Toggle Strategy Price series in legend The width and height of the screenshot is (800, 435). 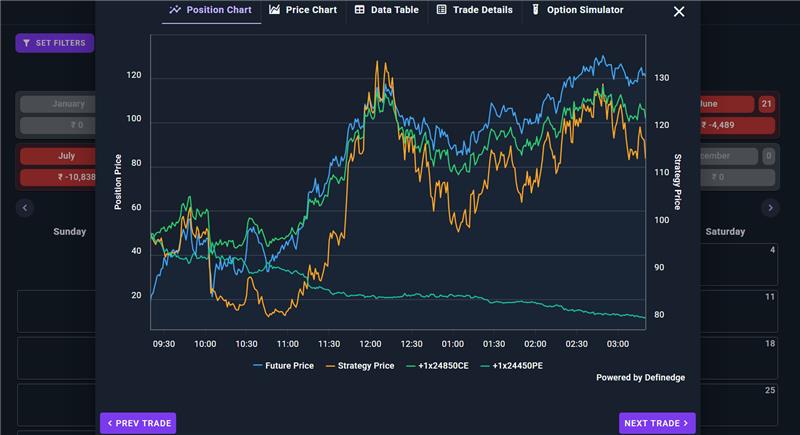pos(360,366)
